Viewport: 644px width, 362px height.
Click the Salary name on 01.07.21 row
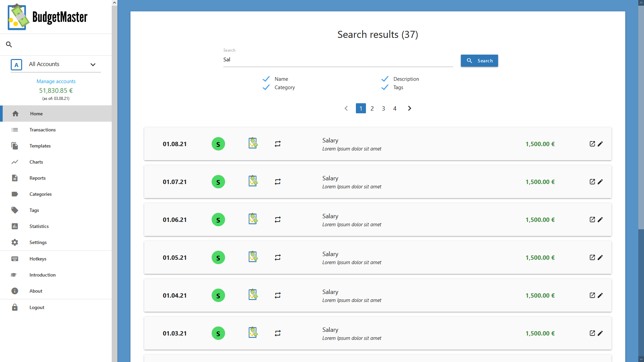330,178
